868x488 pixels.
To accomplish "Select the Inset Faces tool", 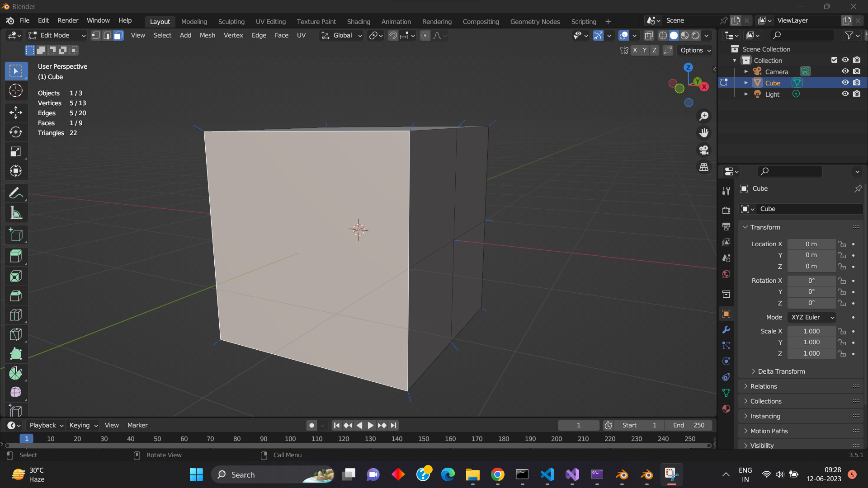I will pos(16,276).
